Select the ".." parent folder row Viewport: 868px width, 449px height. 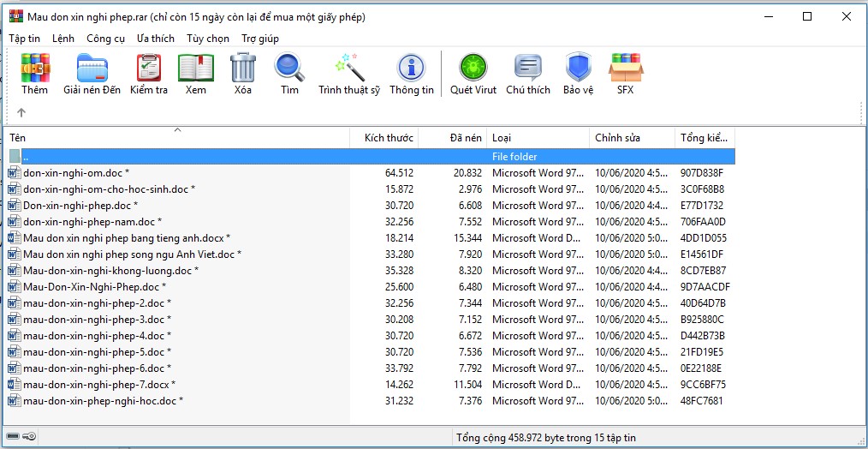coord(372,156)
